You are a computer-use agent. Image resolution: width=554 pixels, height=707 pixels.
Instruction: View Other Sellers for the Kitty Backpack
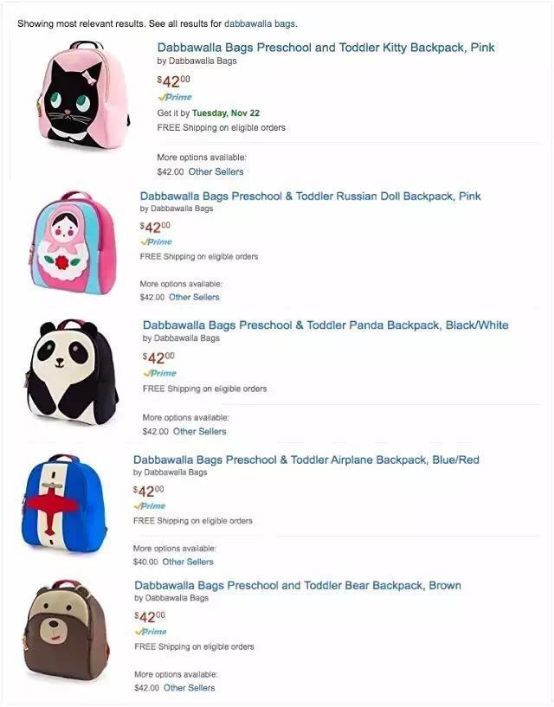click(x=216, y=172)
